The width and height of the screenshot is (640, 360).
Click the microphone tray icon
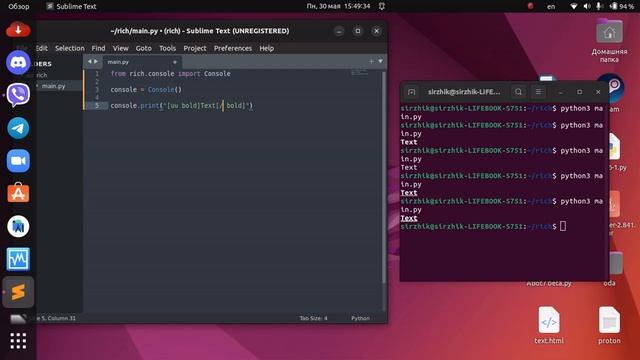coord(599,6)
